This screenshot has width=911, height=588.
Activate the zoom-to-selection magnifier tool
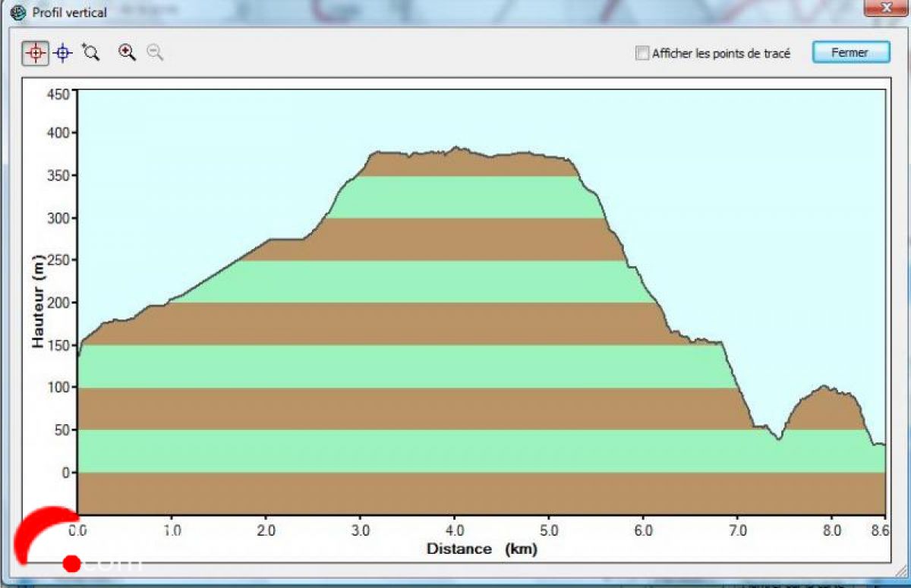pyautogui.click(x=91, y=52)
